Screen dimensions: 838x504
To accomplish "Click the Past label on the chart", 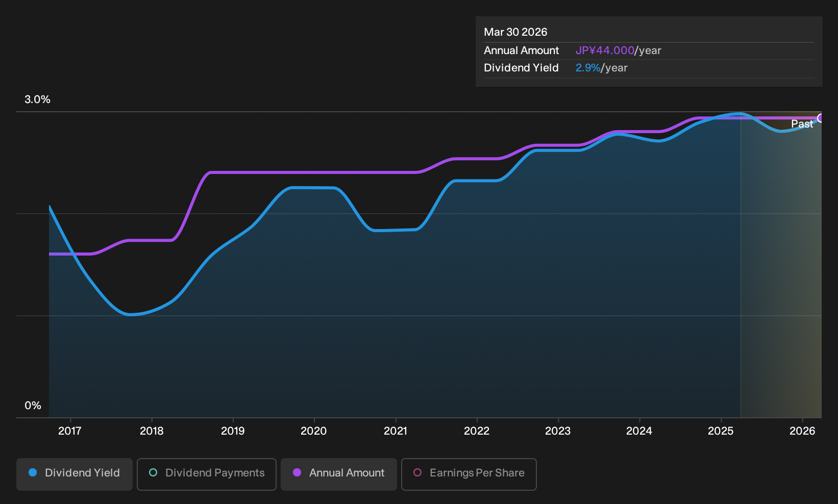I will click(802, 124).
